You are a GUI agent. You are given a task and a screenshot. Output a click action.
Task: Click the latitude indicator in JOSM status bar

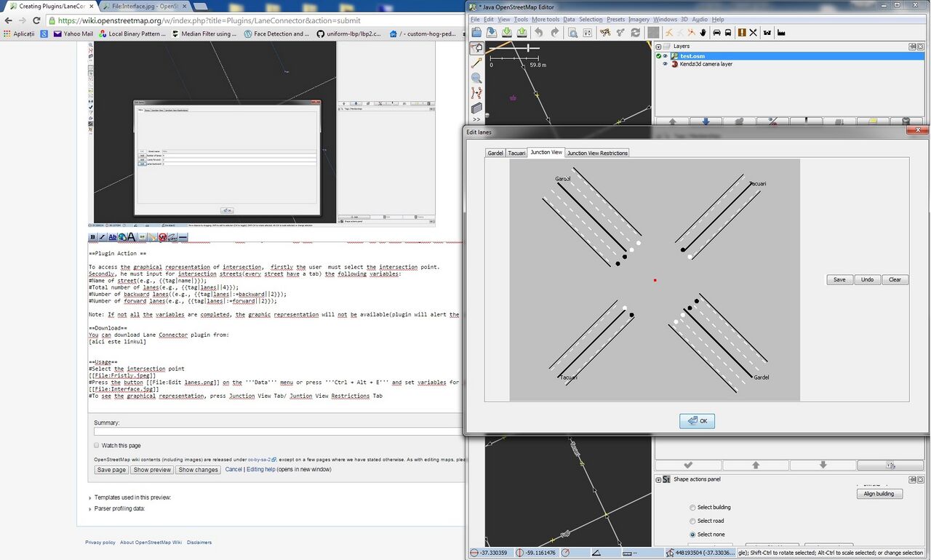pyautogui.click(x=492, y=553)
